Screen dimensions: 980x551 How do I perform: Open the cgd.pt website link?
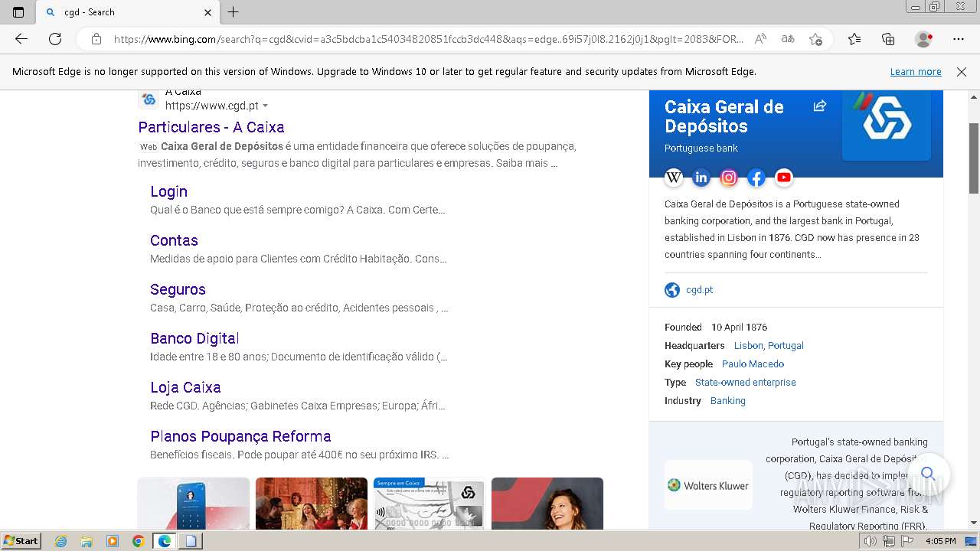click(699, 290)
